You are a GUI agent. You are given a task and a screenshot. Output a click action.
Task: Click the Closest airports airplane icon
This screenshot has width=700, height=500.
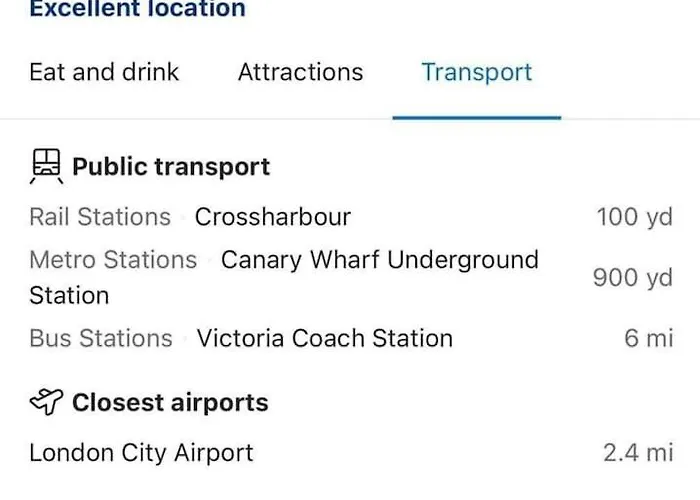coord(46,401)
